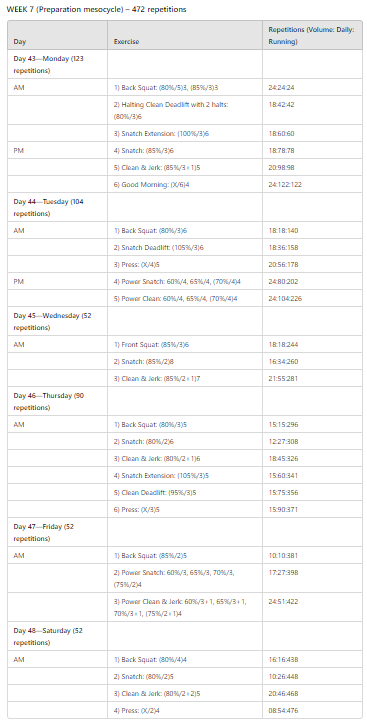Click the Repetitions column header

pyautogui.click(x=312, y=35)
